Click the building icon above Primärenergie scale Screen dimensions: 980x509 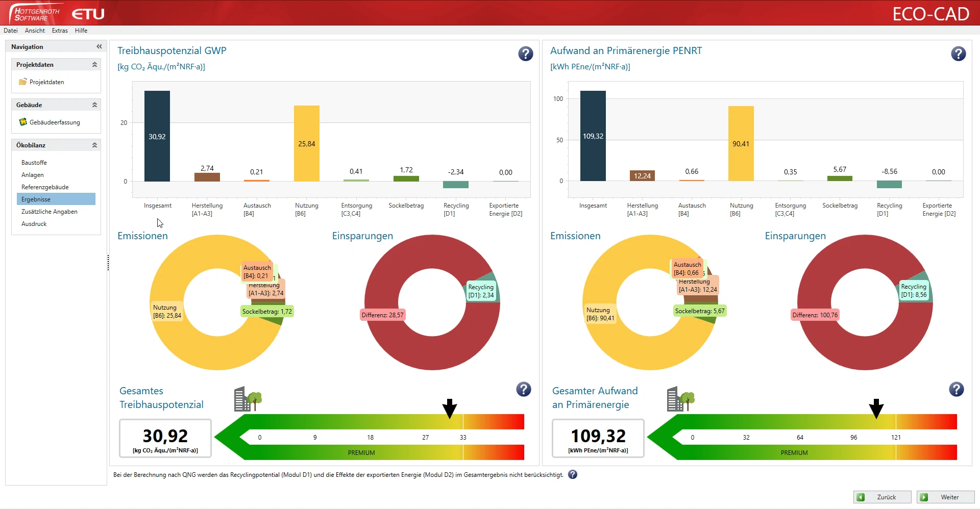[x=681, y=399]
